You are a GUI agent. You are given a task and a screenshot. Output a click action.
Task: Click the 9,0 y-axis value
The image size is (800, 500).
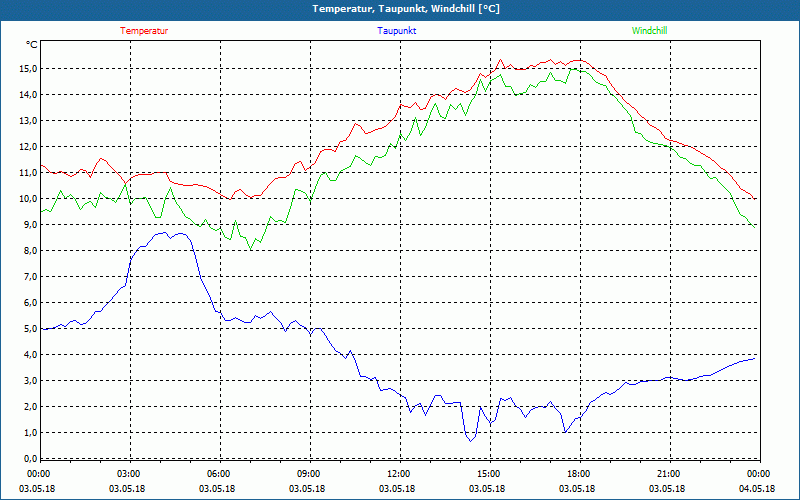click(x=30, y=225)
